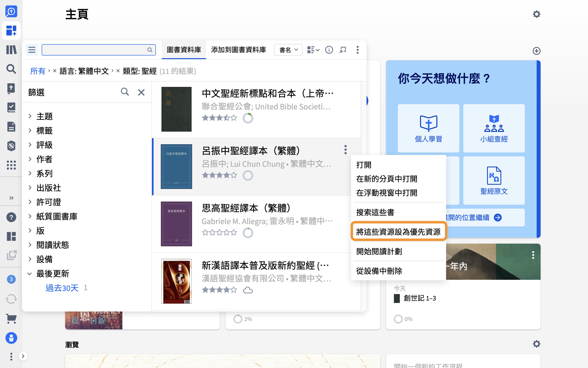Screen dimensions: 588x368
Task: Open library panel three-dot menu
Action: point(357,50)
